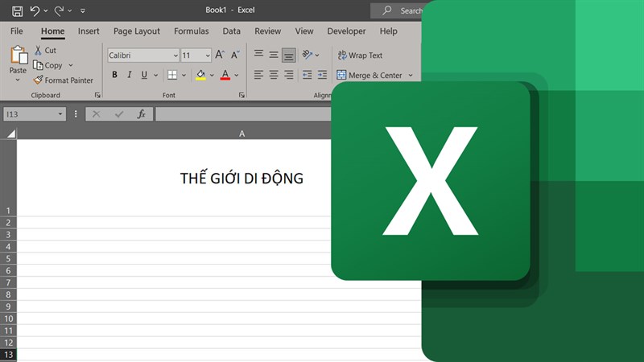This screenshot has width=644, height=362.
Task: Open the Review tab
Action: [x=267, y=31]
